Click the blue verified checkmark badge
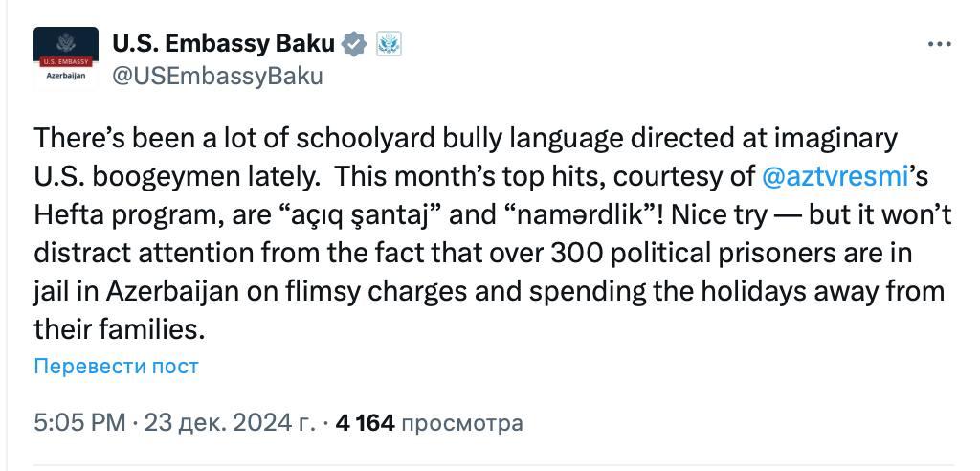 [354, 44]
